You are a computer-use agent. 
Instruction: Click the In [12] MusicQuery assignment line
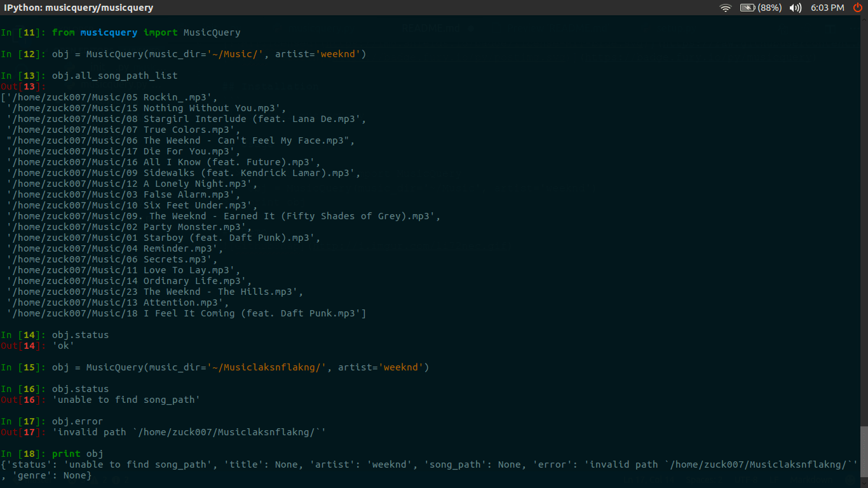pyautogui.click(x=184, y=54)
